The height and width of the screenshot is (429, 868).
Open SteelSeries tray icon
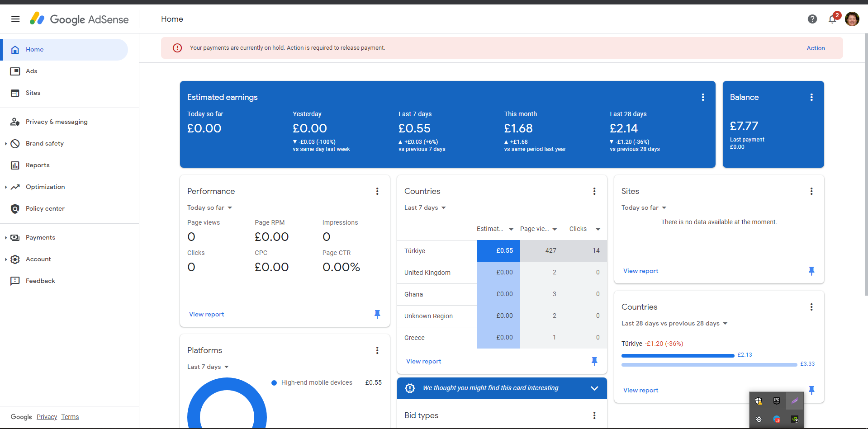(x=759, y=419)
